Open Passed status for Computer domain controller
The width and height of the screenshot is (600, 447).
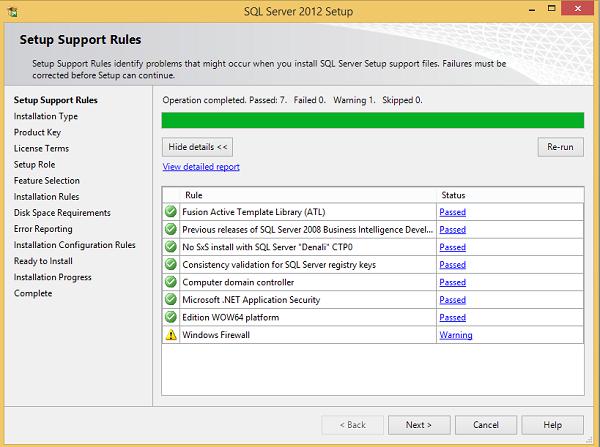453,282
